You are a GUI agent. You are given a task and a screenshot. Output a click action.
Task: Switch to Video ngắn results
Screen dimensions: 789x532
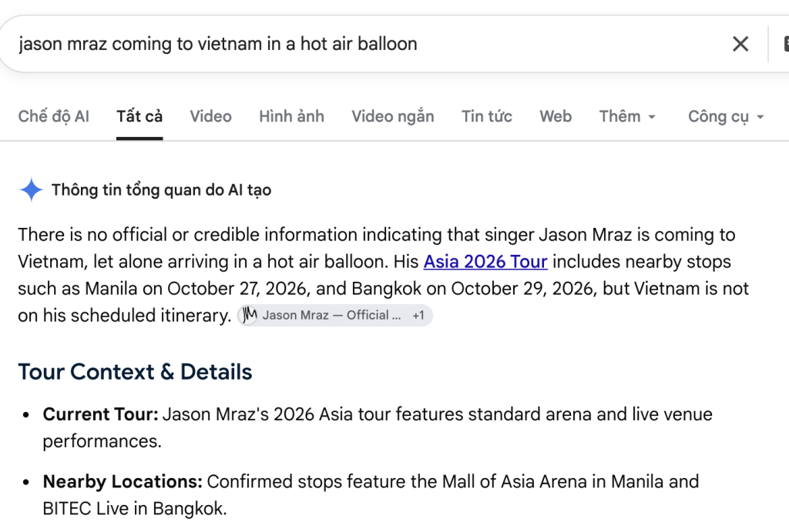tap(392, 116)
